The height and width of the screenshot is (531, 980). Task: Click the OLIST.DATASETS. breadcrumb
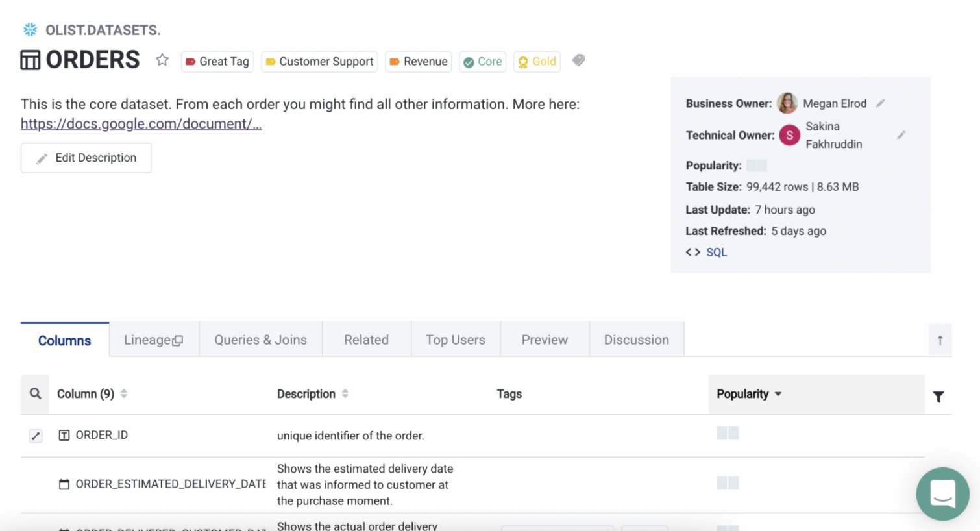tap(103, 30)
